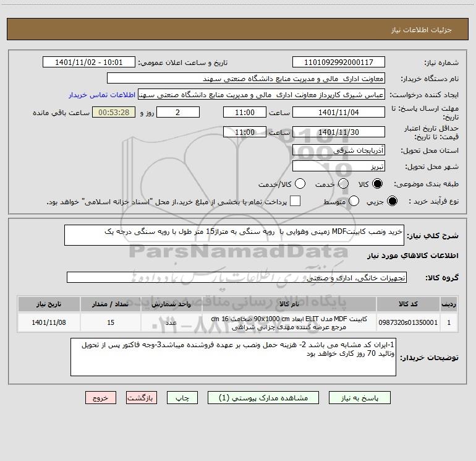Click the ردیف column header
This screenshot has width=476, height=461.
(449, 304)
